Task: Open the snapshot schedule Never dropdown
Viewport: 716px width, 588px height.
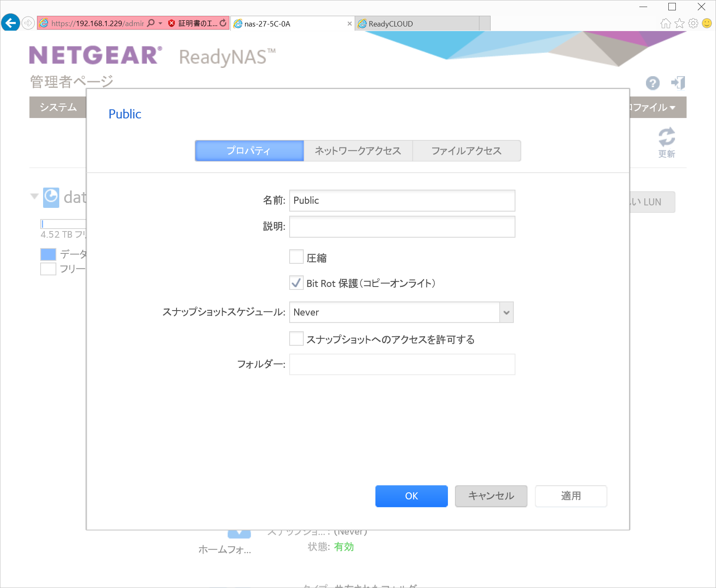Action: (506, 312)
